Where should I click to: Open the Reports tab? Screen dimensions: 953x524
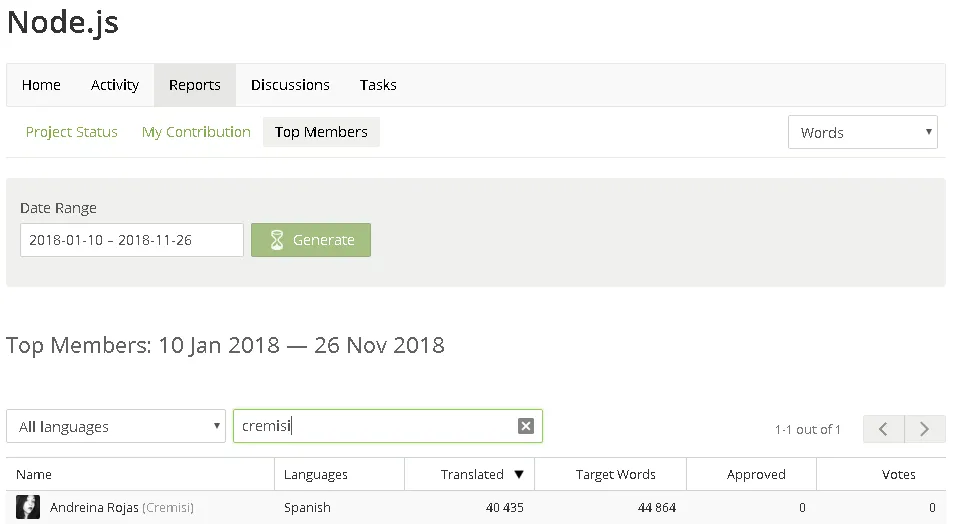194,85
